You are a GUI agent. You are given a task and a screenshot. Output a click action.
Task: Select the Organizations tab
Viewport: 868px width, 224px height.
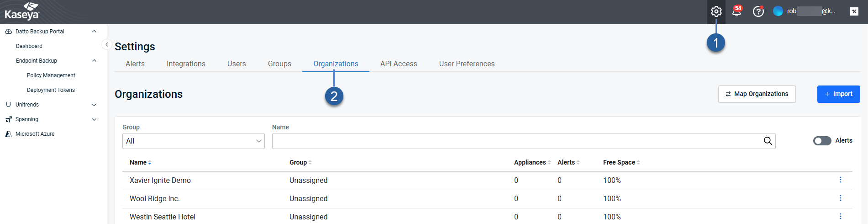tap(336, 64)
